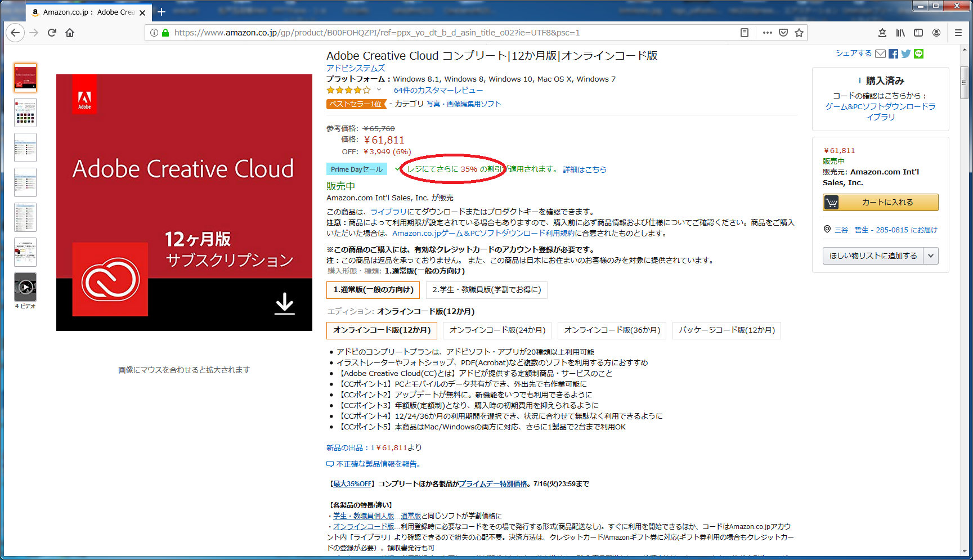Screen dimensions: 973x560
Task: Report 不正確な製品情報を報告
Action: 374,464
